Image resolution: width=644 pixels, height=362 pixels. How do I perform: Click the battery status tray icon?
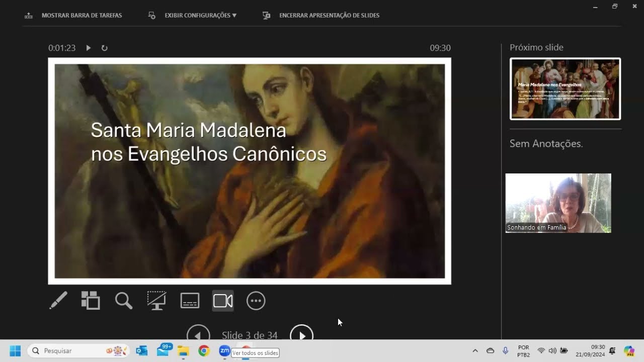564,350
